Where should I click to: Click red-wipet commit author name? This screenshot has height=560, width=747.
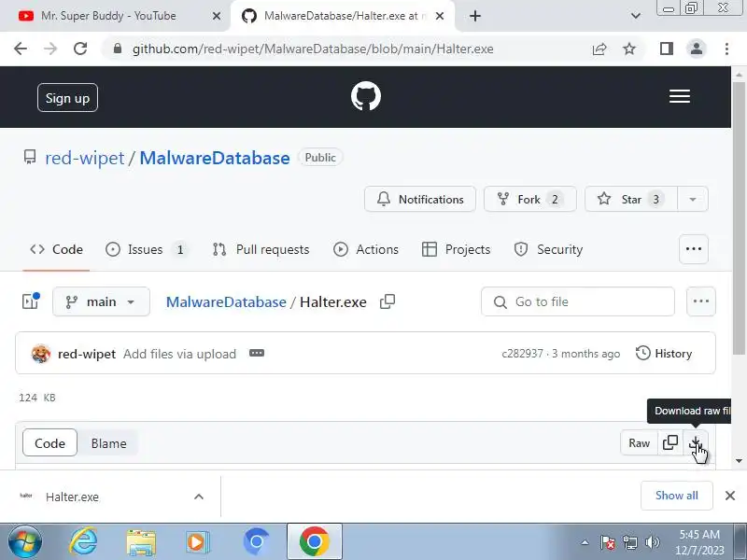(x=87, y=354)
